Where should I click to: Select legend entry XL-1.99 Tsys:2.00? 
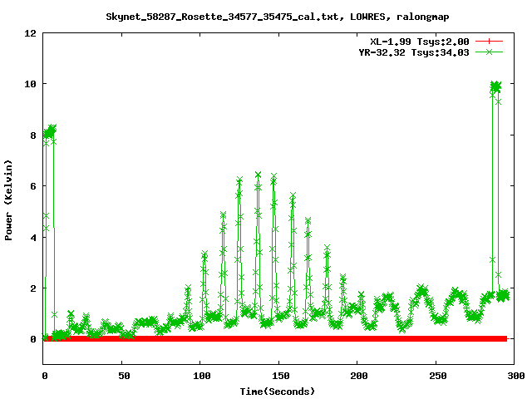pos(419,42)
